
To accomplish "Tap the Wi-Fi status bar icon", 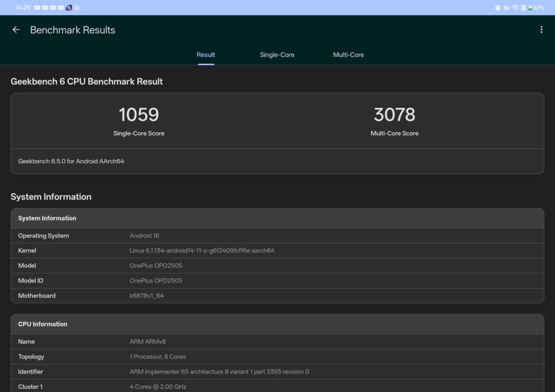I will tap(515, 8).
